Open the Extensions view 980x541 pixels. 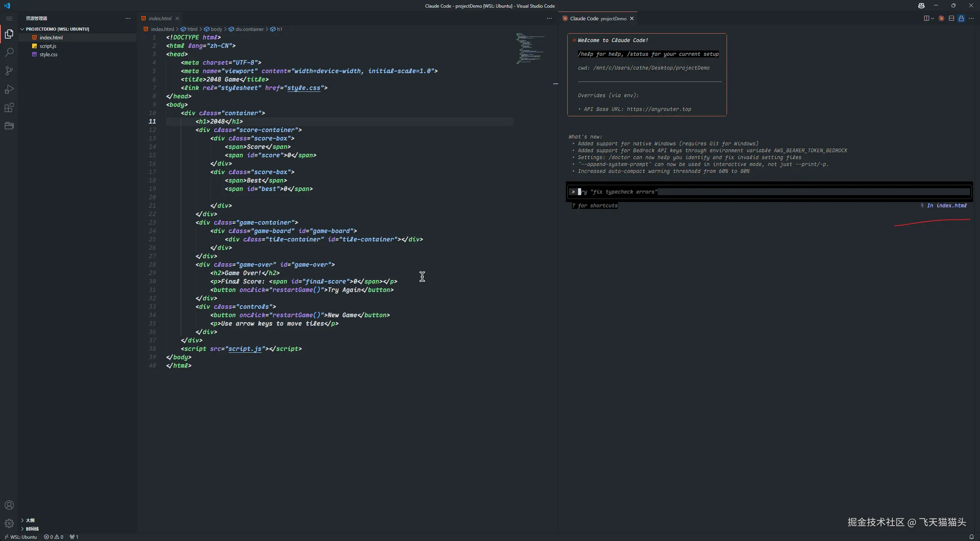pos(9,108)
